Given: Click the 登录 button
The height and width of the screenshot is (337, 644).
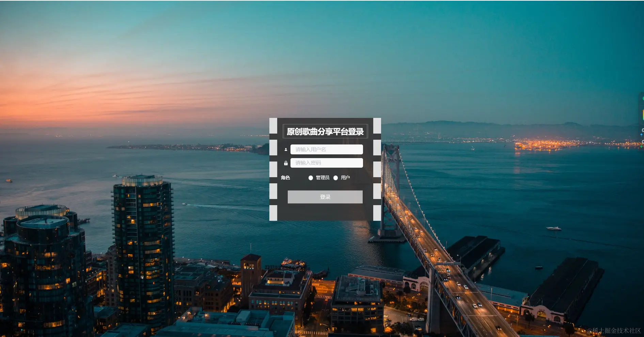Looking at the screenshot, I should pyautogui.click(x=325, y=197).
